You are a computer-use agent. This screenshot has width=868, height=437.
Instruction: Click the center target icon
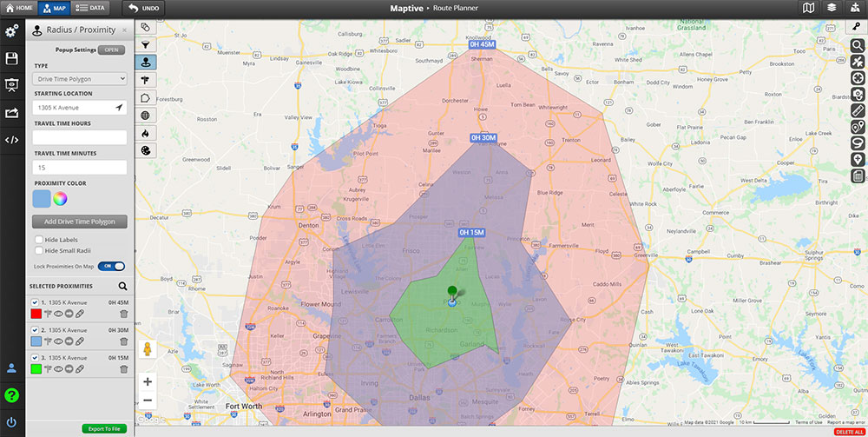(x=858, y=78)
